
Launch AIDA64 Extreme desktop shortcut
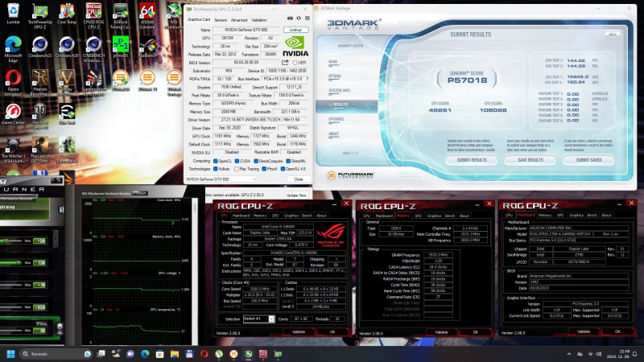point(147,15)
